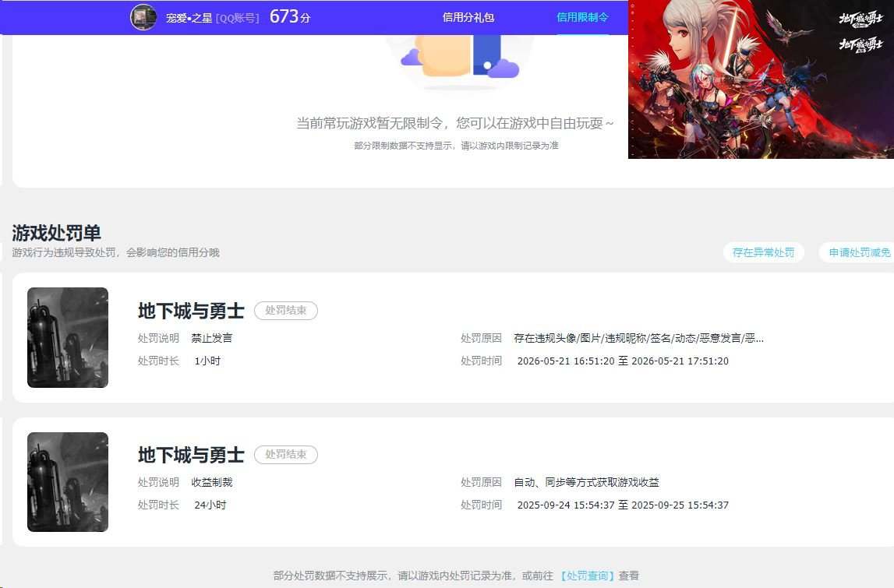Click the 1小时 duration value
This screenshot has height=588, width=894.
coord(207,361)
